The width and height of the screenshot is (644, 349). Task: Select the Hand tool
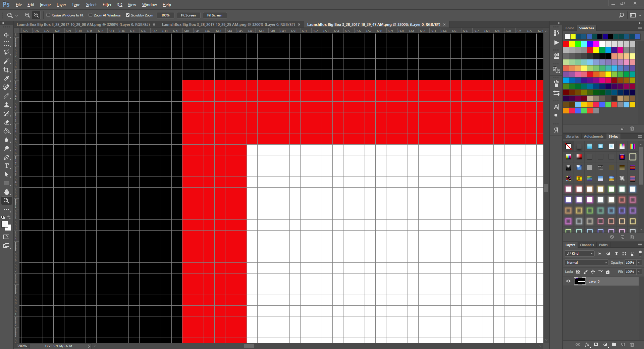click(6, 192)
